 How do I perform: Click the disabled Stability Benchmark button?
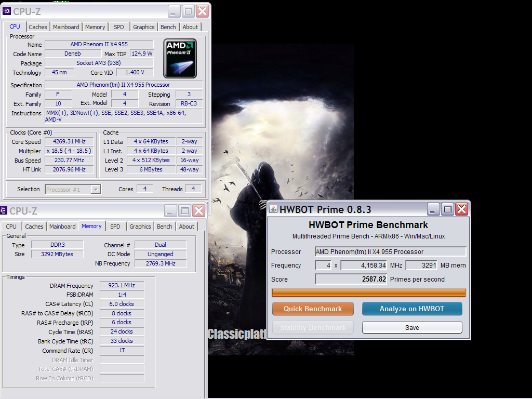point(313,327)
